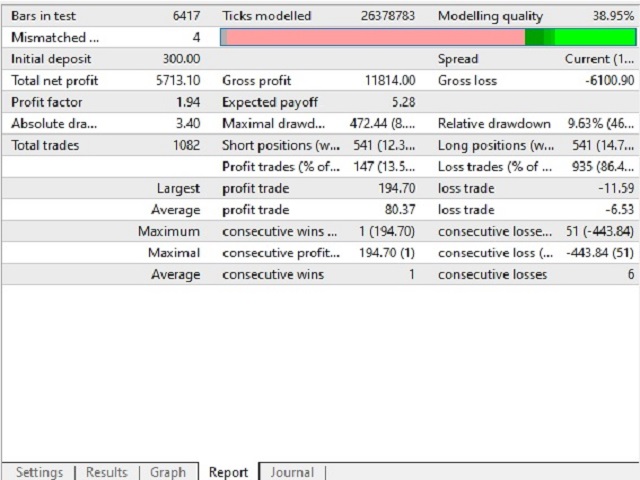Open the Journal tab
Viewport: 640px width, 480px height.
point(292,472)
